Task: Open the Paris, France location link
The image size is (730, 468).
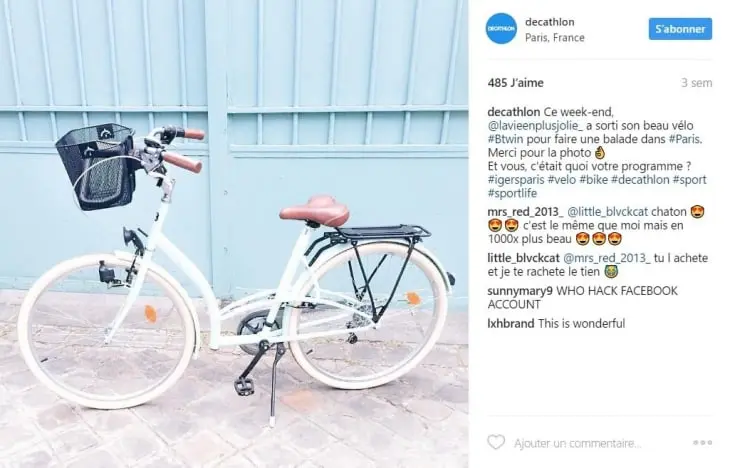Action: pyautogui.click(x=554, y=38)
